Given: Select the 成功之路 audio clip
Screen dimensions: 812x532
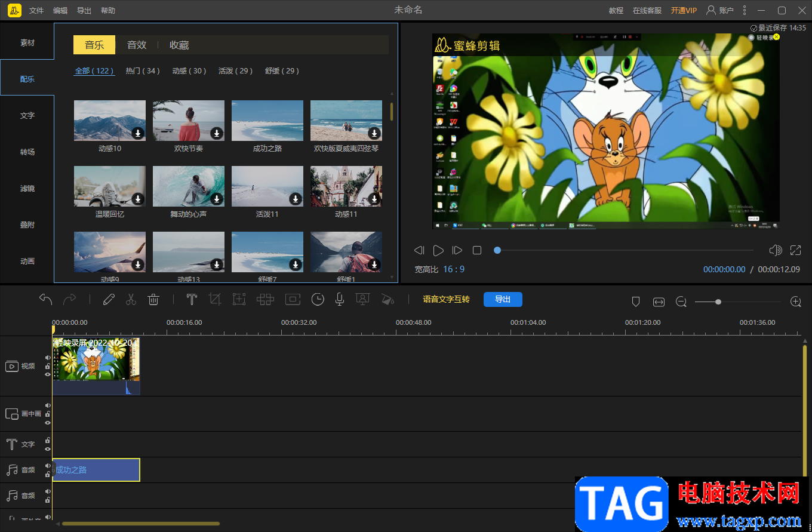Looking at the screenshot, I should tap(96, 470).
